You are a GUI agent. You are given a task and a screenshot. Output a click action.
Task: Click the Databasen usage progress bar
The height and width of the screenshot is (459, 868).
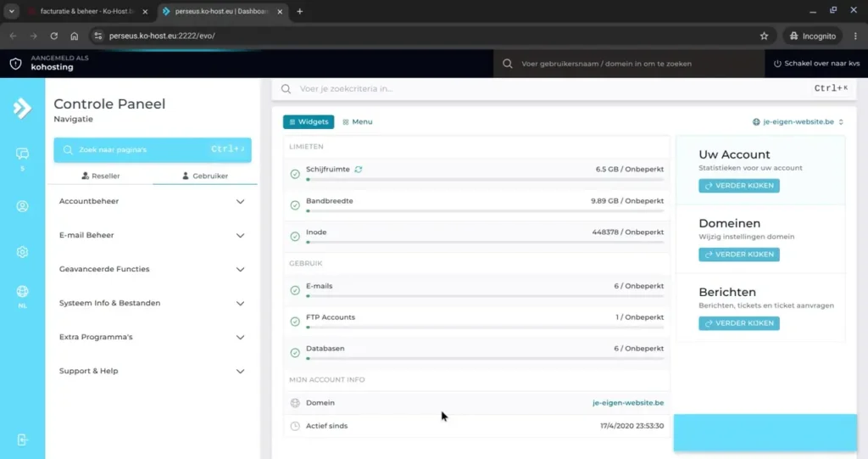pyautogui.click(x=485, y=359)
